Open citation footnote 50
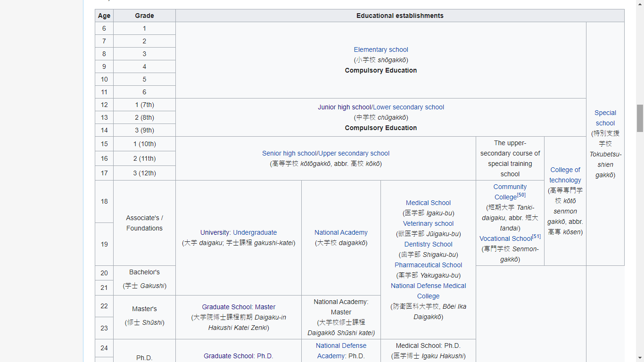Viewport: 644px width, 362px height. click(521, 195)
